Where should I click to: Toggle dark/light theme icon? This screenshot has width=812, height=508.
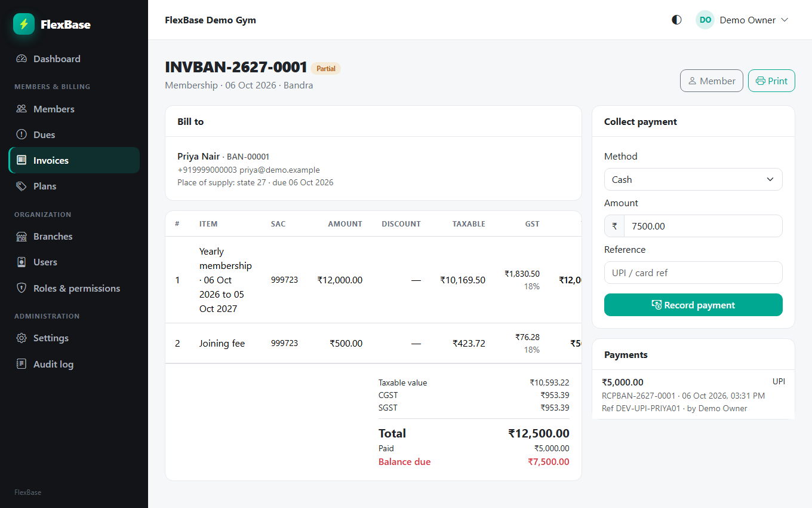tap(676, 20)
